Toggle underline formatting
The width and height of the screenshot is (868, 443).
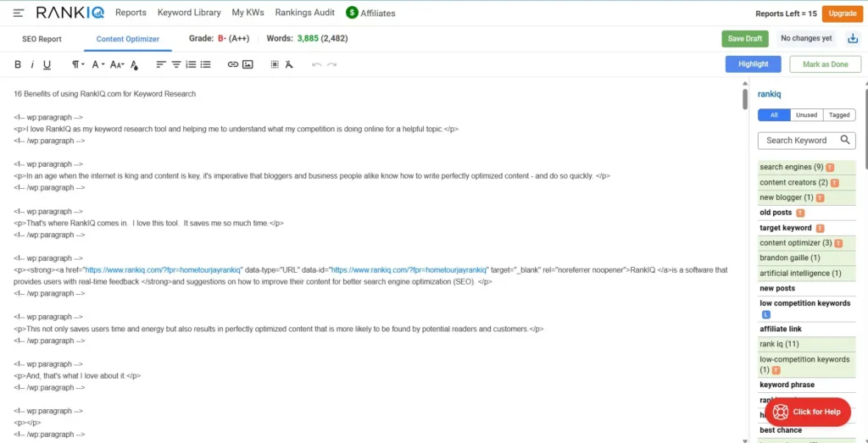click(x=47, y=64)
